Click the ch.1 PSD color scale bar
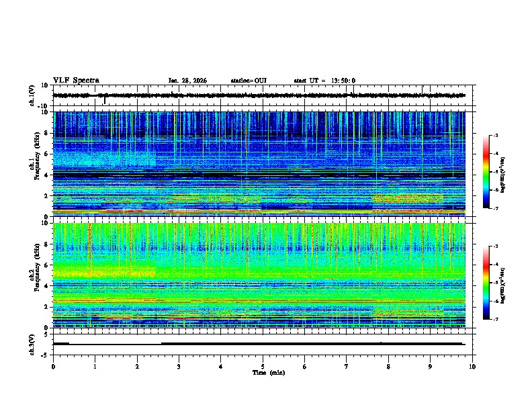The image size is (532, 411). [486, 172]
